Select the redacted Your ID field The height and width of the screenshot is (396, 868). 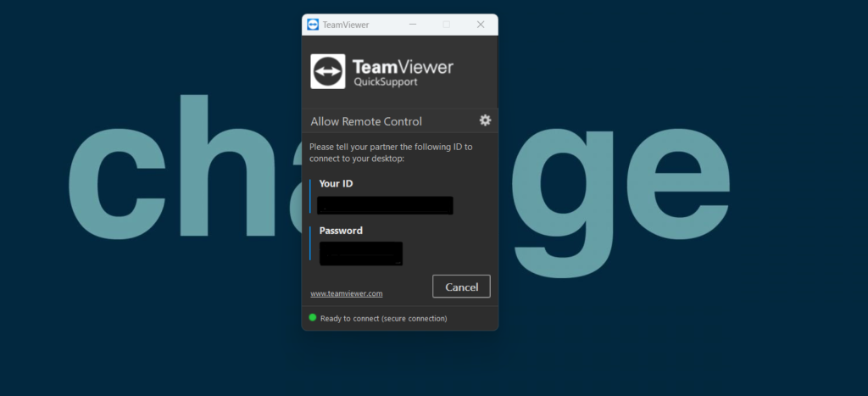pos(386,205)
